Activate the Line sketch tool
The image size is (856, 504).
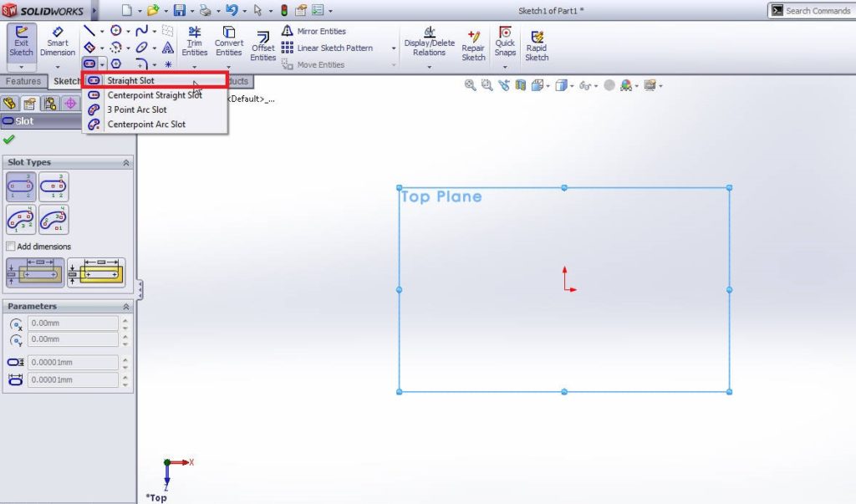(x=89, y=30)
